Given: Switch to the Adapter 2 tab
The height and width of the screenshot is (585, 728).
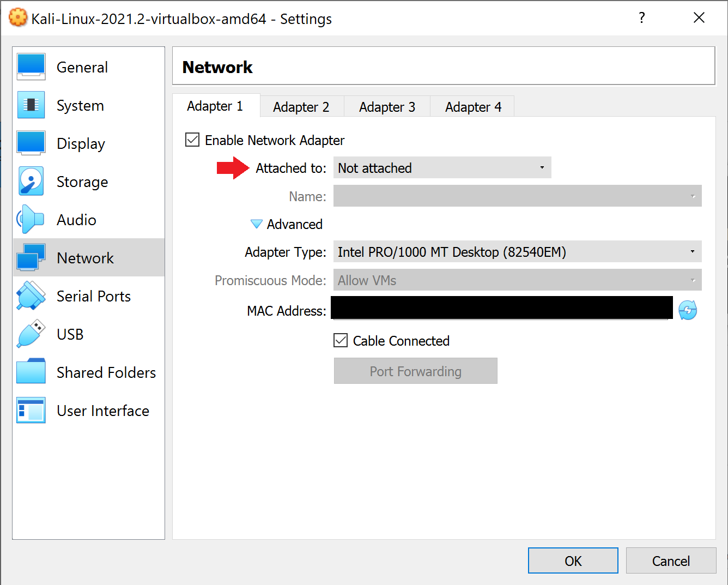Looking at the screenshot, I should point(301,107).
